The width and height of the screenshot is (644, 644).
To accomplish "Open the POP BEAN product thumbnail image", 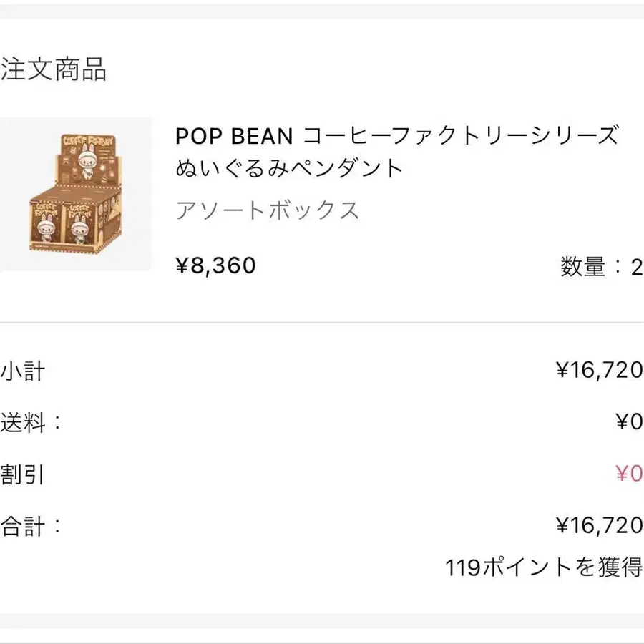I will click(76, 195).
